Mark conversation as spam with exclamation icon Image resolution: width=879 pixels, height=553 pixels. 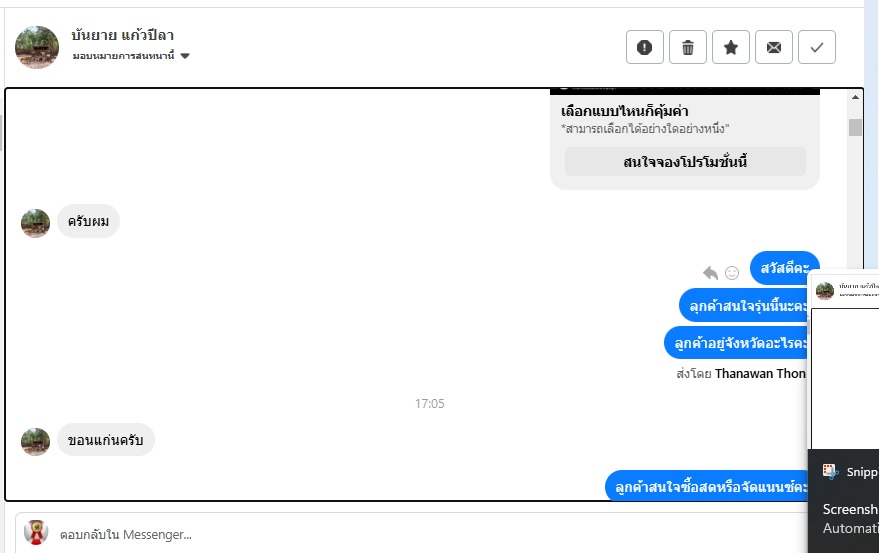[x=645, y=47]
